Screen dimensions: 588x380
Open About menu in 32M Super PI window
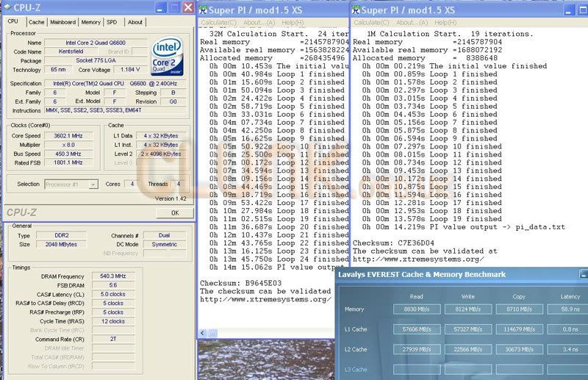point(259,23)
